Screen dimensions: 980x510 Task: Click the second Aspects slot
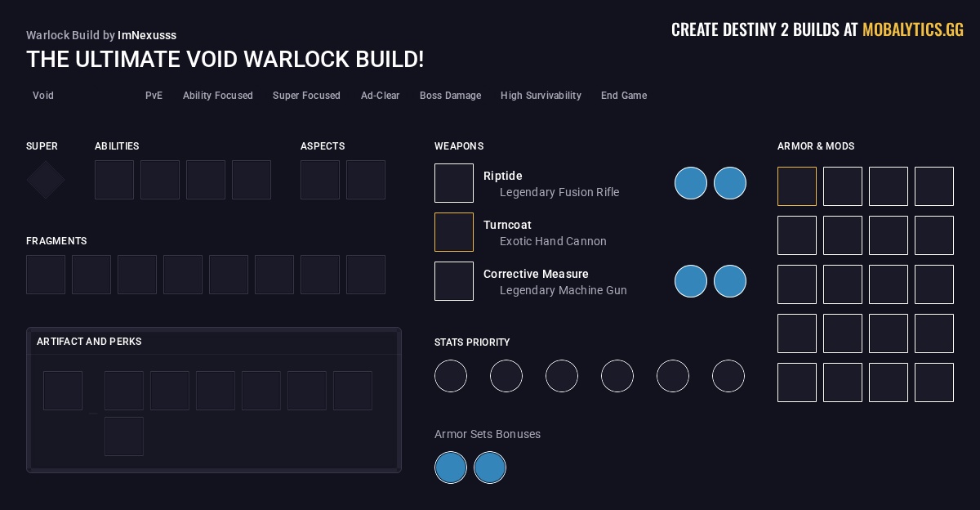coord(366,180)
